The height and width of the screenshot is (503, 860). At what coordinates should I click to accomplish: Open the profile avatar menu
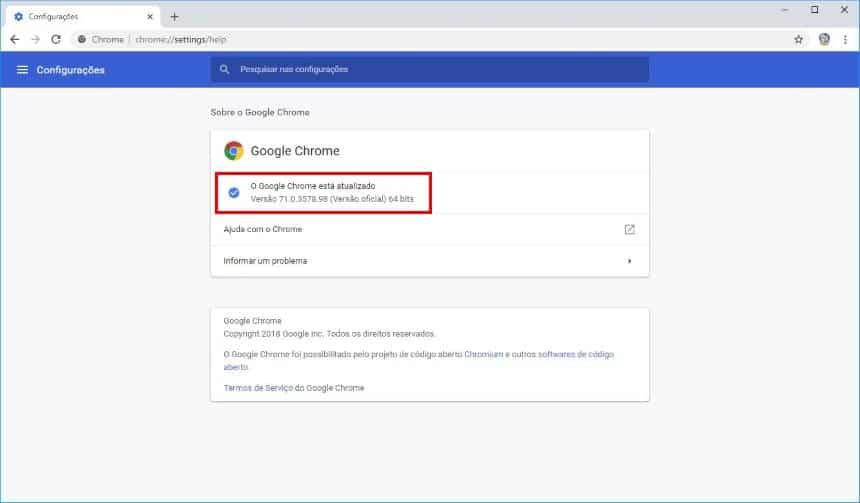click(824, 39)
